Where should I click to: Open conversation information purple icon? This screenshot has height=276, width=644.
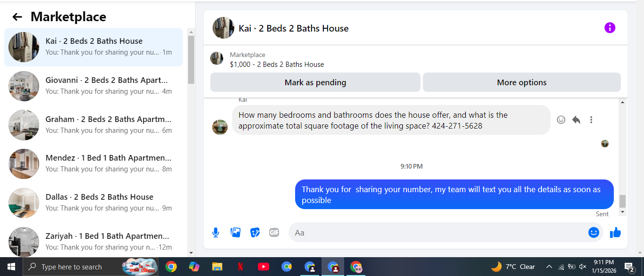pyautogui.click(x=610, y=28)
